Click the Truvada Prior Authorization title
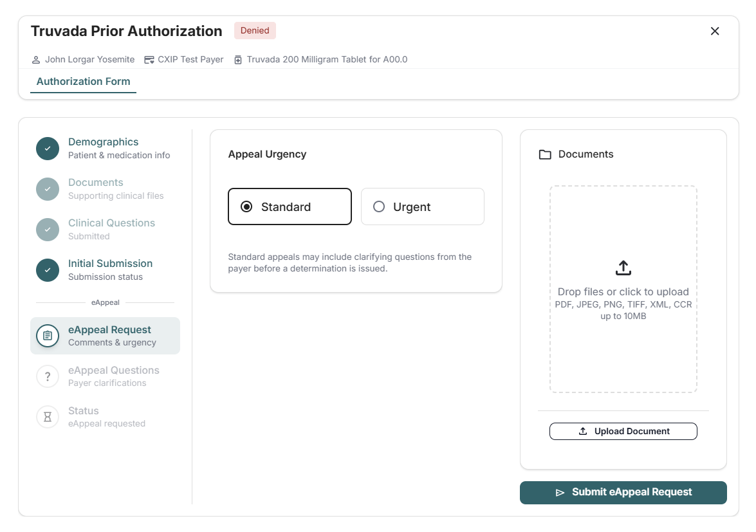The width and height of the screenshot is (756, 532). (126, 31)
